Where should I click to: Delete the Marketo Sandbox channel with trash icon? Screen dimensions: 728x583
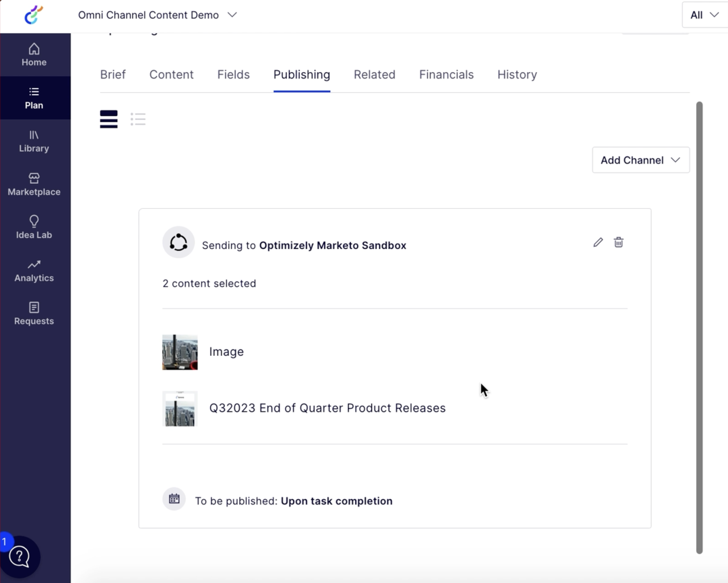(x=619, y=242)
